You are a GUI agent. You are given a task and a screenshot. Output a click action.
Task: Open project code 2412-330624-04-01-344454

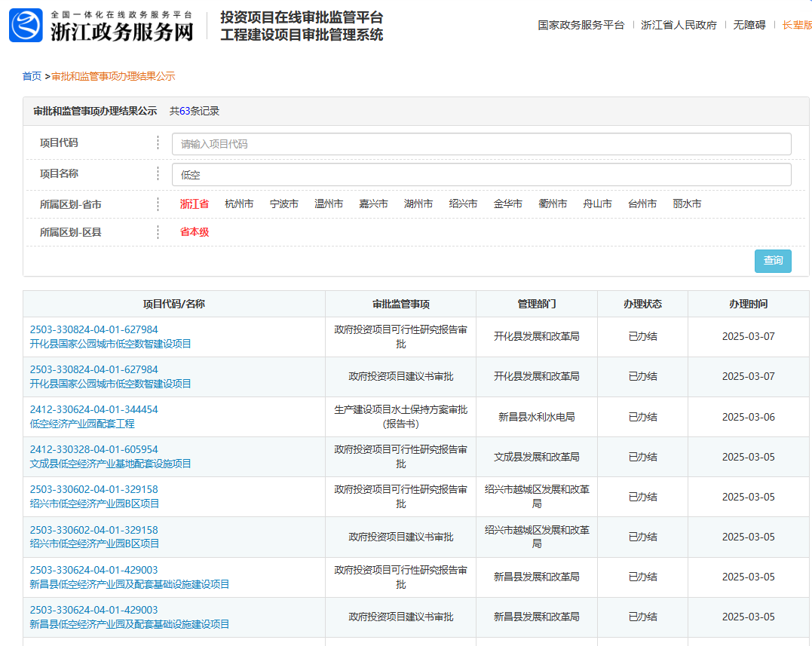93,409
